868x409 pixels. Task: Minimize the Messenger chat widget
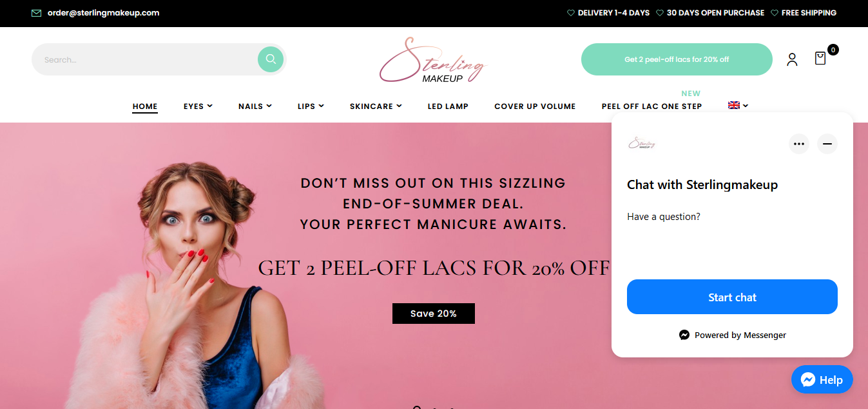[x=827, y=143]
